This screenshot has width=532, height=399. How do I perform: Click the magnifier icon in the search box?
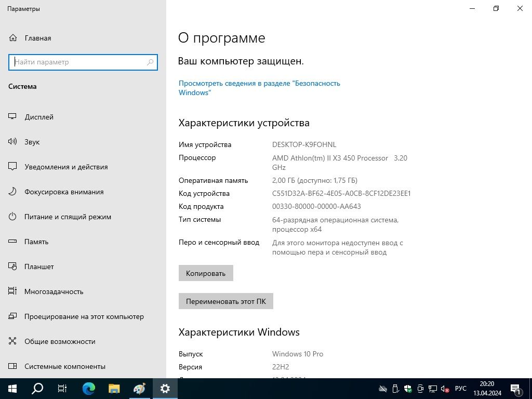tap(150, 62)
